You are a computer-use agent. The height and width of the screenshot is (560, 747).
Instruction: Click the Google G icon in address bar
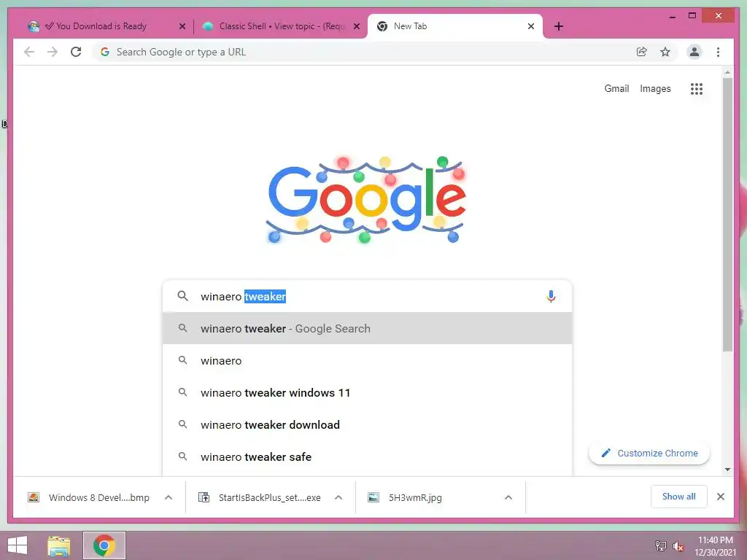pos(105,52)
